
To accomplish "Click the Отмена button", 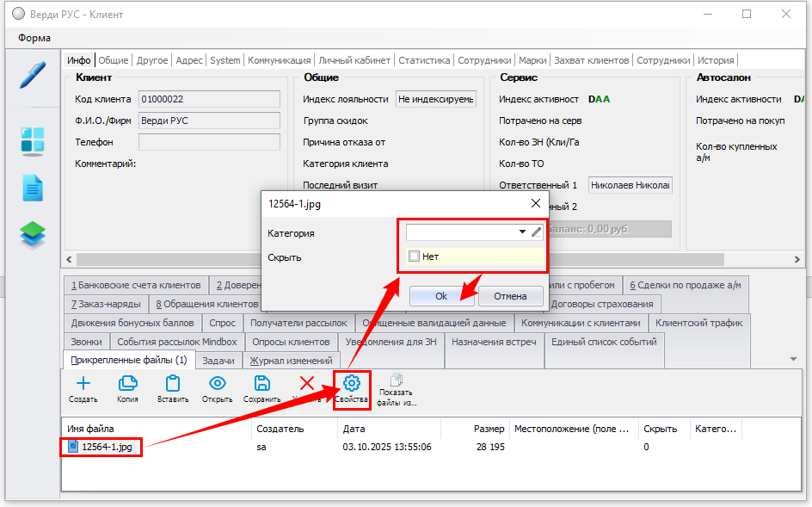I will (509, 295).
